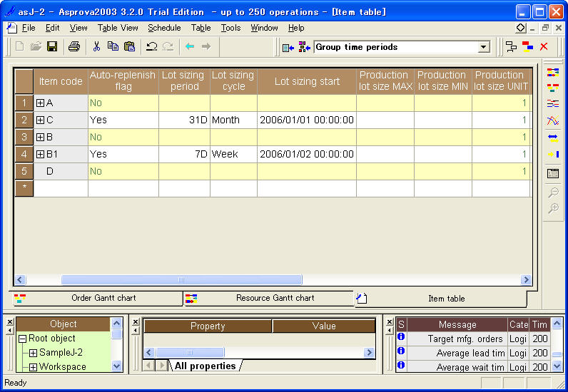The image size is (568, 392).
Task: Click the Production lot size MAX header
Action: (385, 81)
